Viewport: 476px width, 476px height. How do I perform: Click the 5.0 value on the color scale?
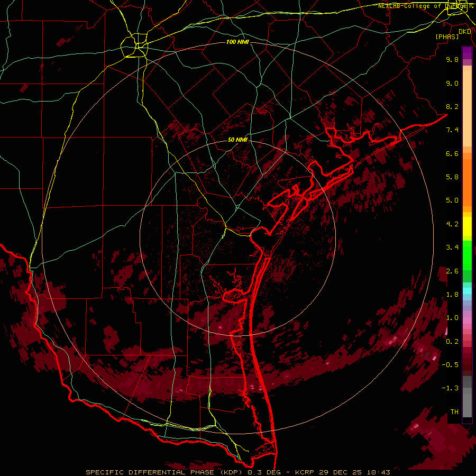point(452,200)
